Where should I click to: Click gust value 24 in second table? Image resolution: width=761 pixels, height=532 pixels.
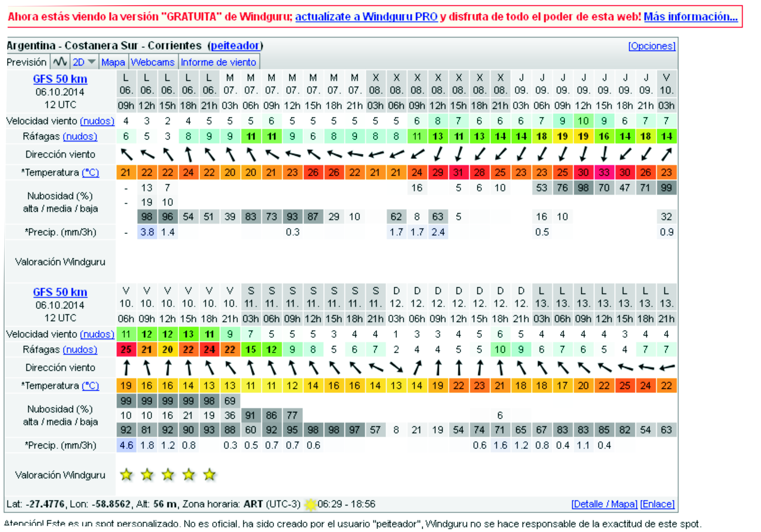[x=210, y=349]
